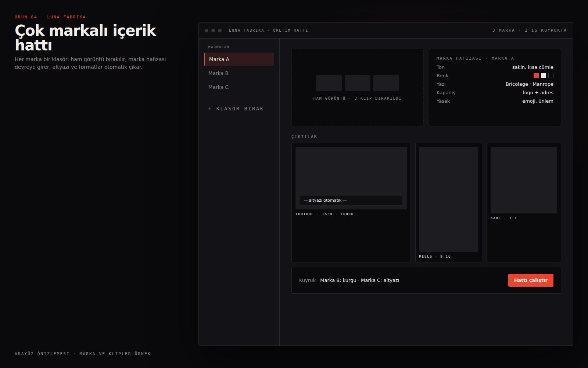Screen dimensions: 588x368
Task: Select Marka A in the brands sidebar
Action: [239, 59]
